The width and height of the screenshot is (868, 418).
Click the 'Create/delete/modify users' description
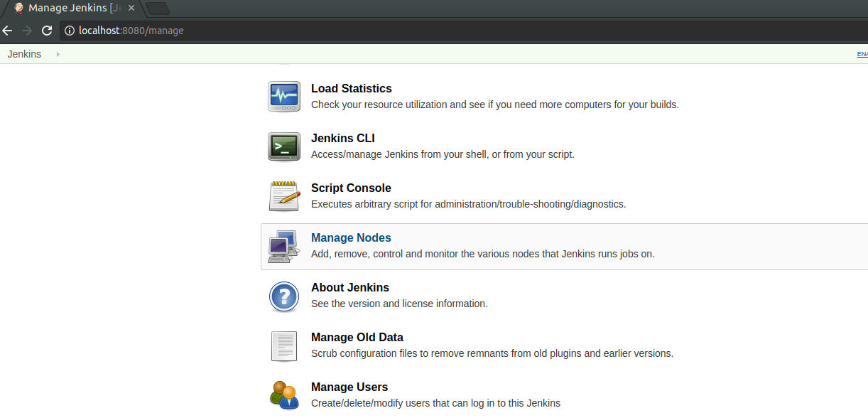click(435, 403)
